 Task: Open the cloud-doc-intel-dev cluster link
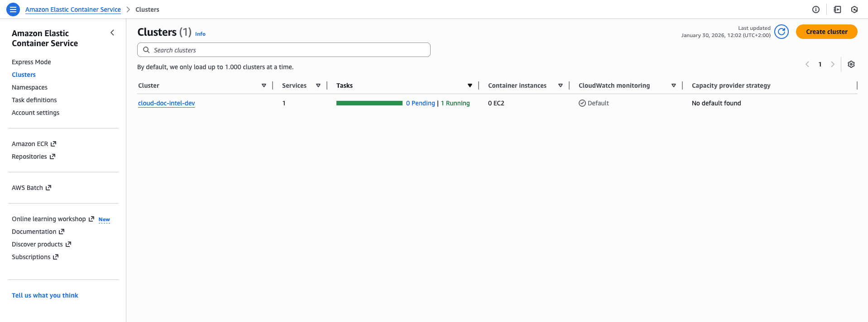(x=166, y=103)
